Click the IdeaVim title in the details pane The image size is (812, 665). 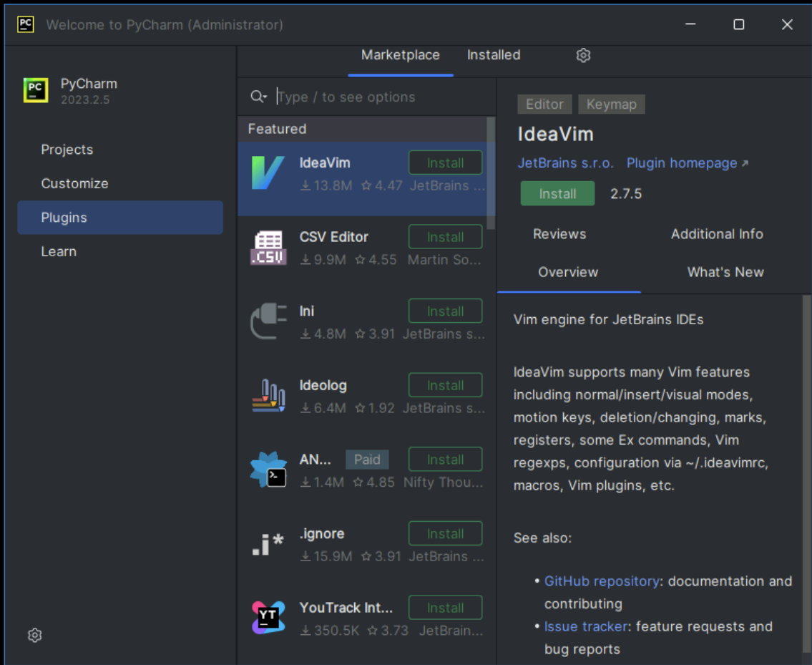pos(555,135)
